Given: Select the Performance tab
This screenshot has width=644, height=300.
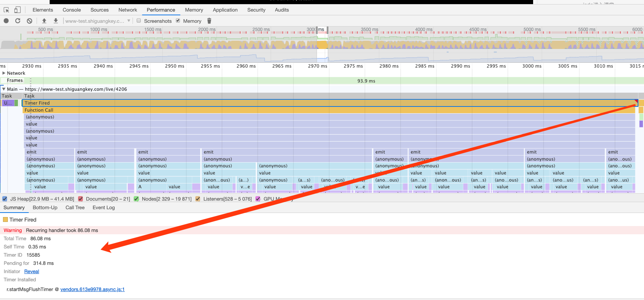Looking at the screenshot, I should [161, 10].
